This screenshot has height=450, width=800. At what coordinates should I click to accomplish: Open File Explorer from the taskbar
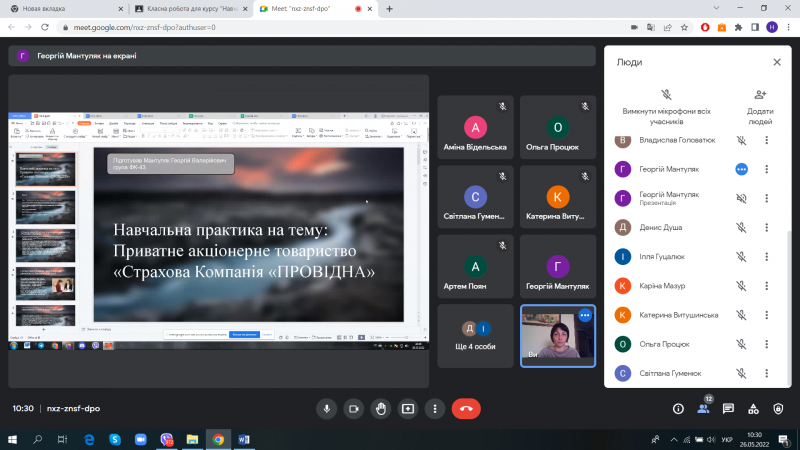(x=192, y=439)
